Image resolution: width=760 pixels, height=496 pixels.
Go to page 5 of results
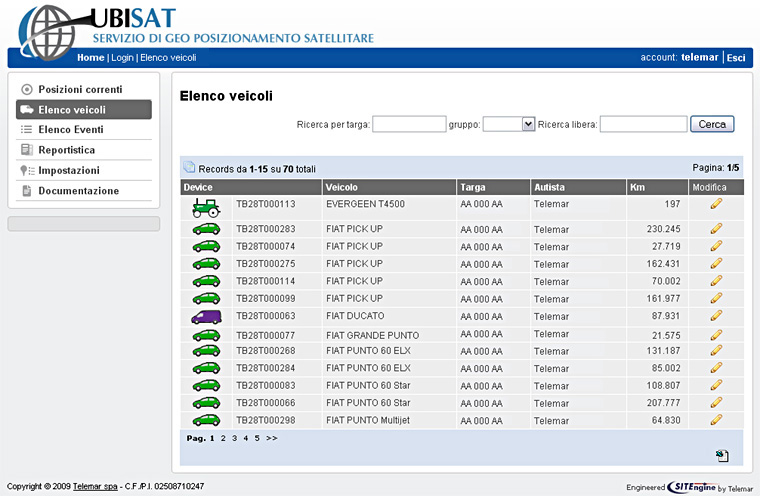coord(257,438)
